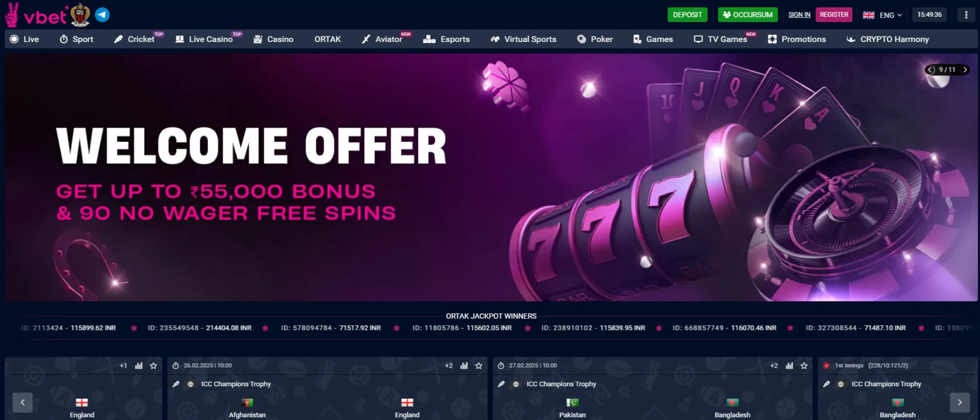Expand the ENG language dropdown

[882, 15]
